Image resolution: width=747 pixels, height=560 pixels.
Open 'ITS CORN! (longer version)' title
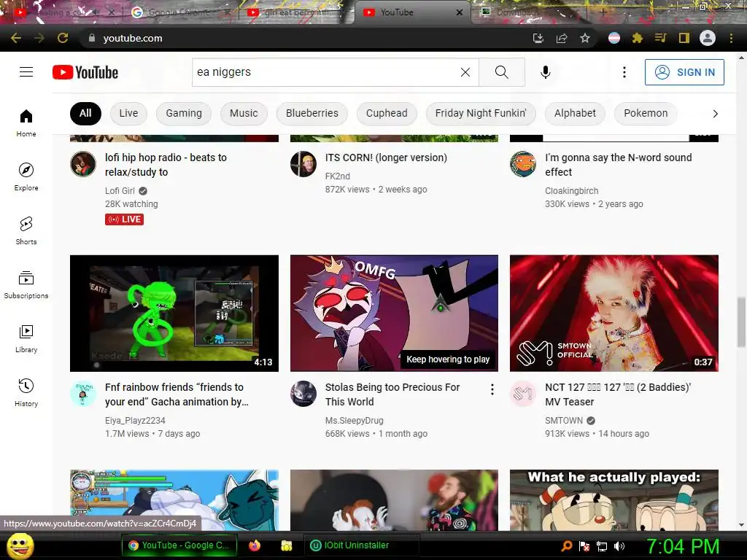(386, 157)
